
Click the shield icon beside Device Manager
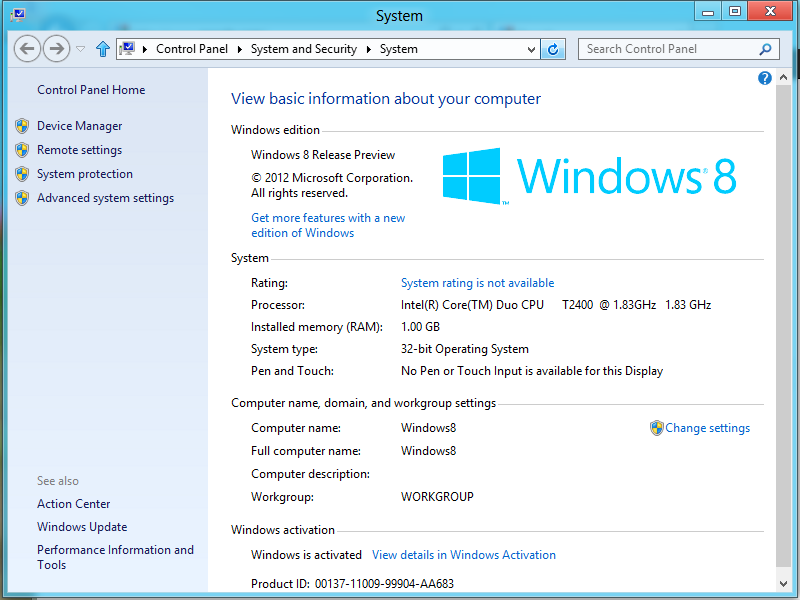(x=22, y=126)
